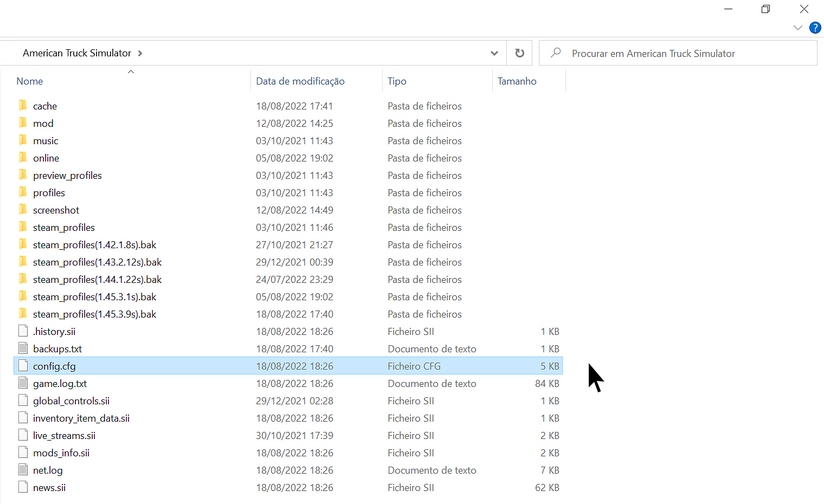The width and height of the screenshot is (824, 504).
Task: Click the steam_profiles(1.44.1.22s).bak folder icon
Action: pyautogui.click(x=23, y=279)
